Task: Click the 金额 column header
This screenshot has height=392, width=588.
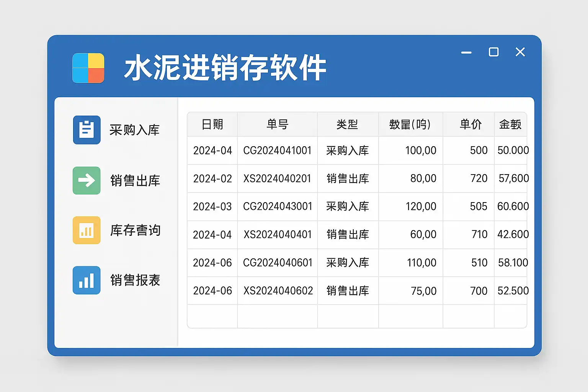Action: click(510, 124)
